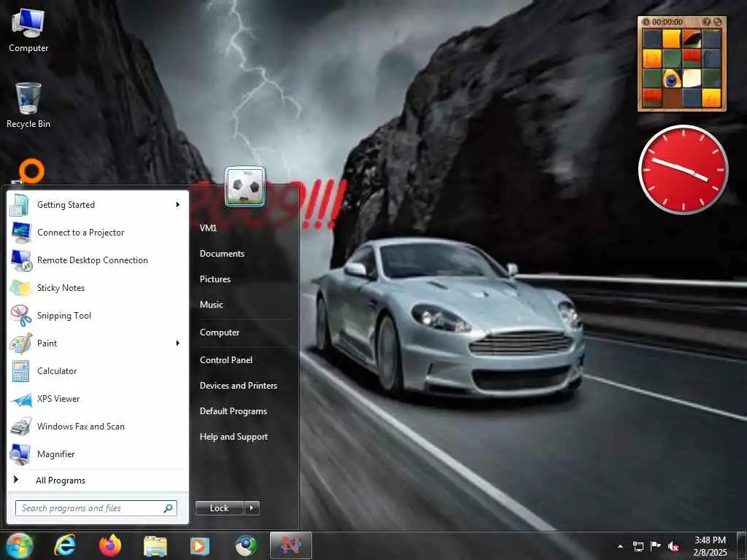Viewport: 747px width, 560px height.
Task: Open Pictures from the Start menu
Action: 215,279
